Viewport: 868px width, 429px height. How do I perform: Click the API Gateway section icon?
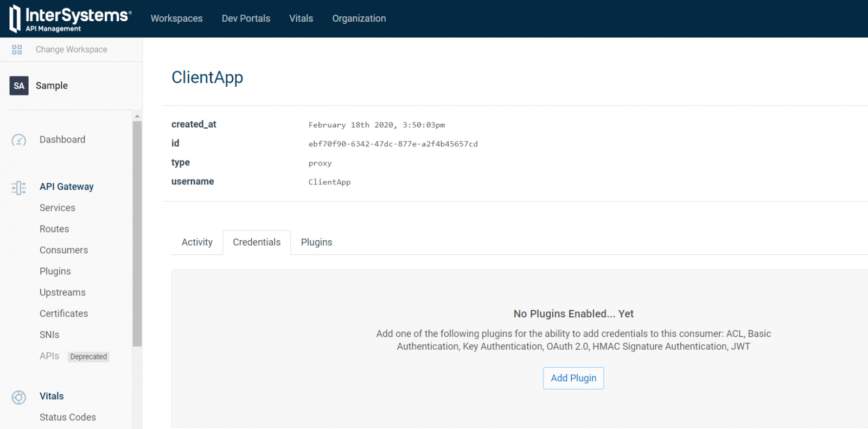pyautogui.click(x=19, y=188)
